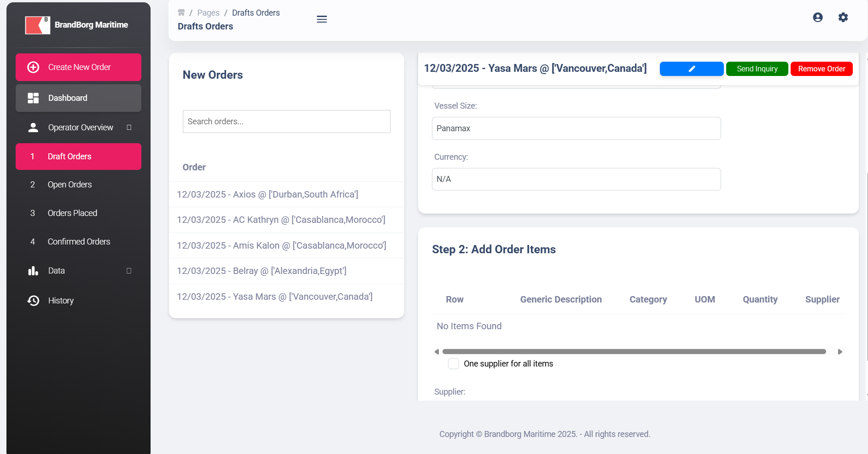
Task: Toggle sidebar with hamburger menu icon
Action: coord(322,19)
